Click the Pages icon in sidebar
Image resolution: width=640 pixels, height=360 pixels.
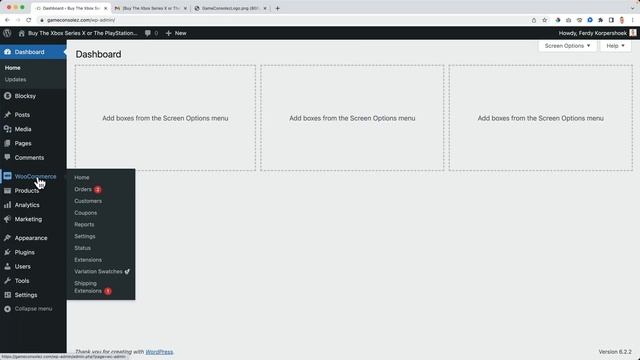pyautogui.click(x=7, y=143)
